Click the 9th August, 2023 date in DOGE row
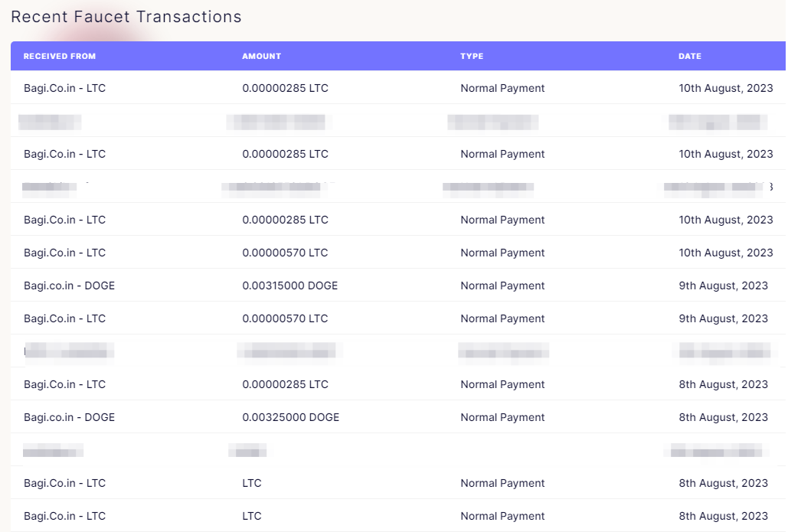 click(724, 286)
